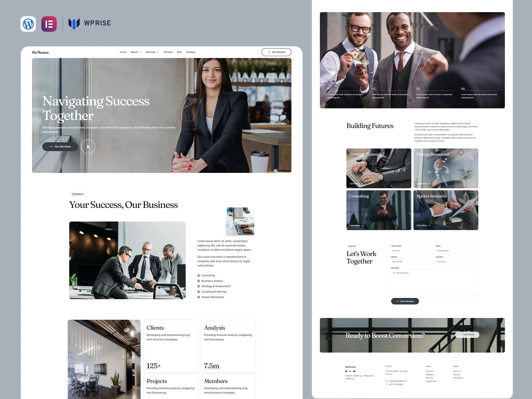Click the Facebook icon in the footer
The height and width of the screenshot is (399, 532).
[346, 371]
